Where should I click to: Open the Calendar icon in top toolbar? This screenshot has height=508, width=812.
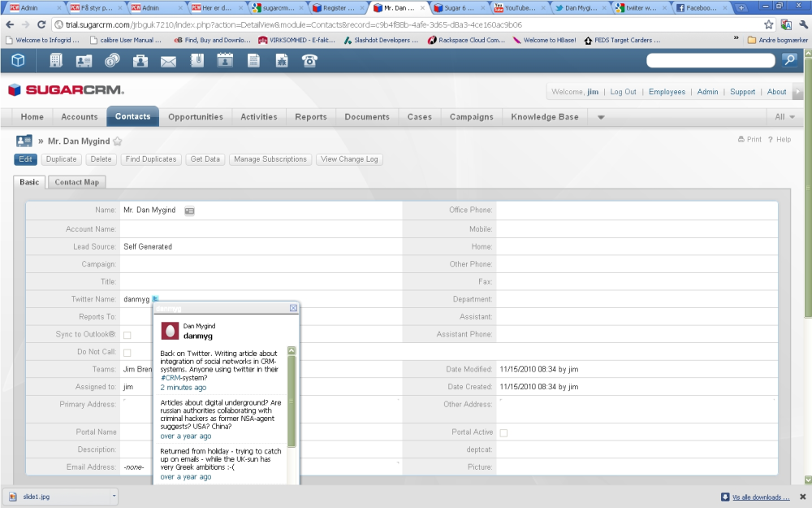tap(225, 61)
